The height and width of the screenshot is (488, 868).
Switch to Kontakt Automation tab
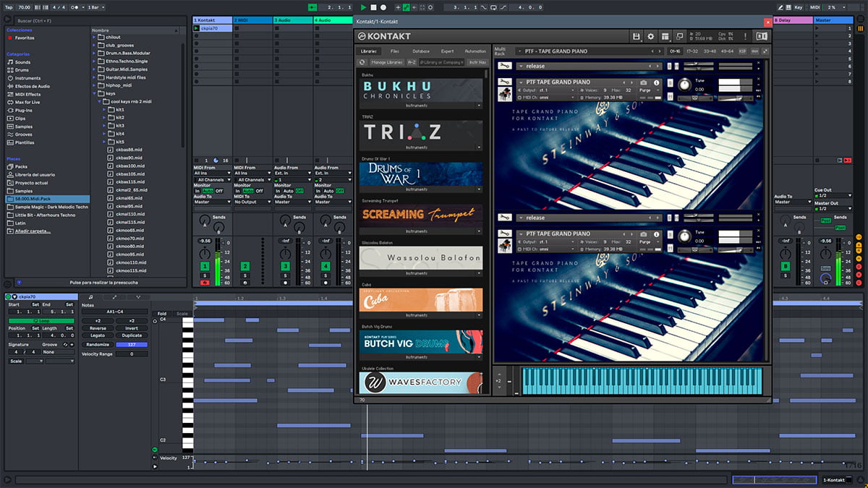pos(475,51)
